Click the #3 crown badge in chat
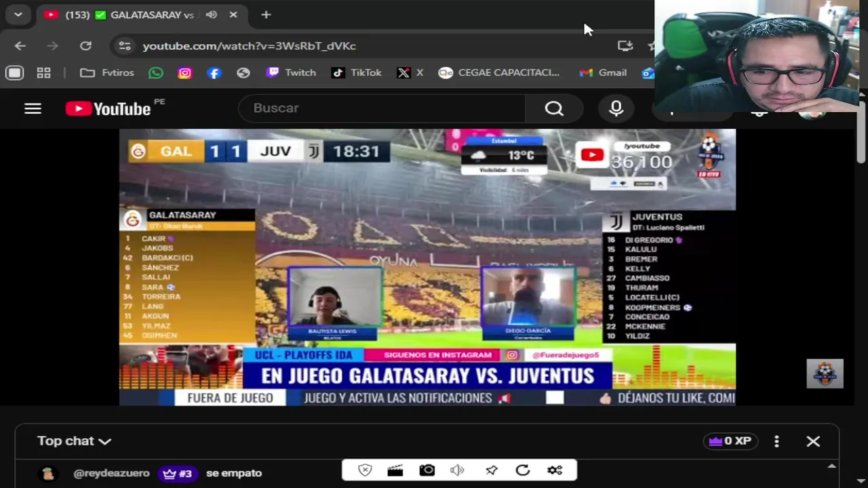This screenshot has height=488, width=868. [177, 474]
